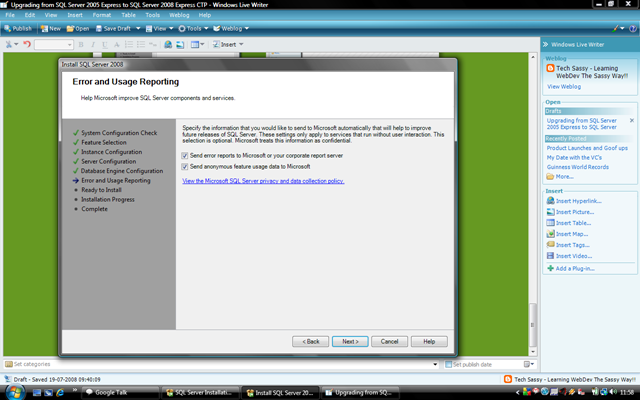Open the Format menu
640x400 pixels.
pyautogui.click(x=102, y=15)
